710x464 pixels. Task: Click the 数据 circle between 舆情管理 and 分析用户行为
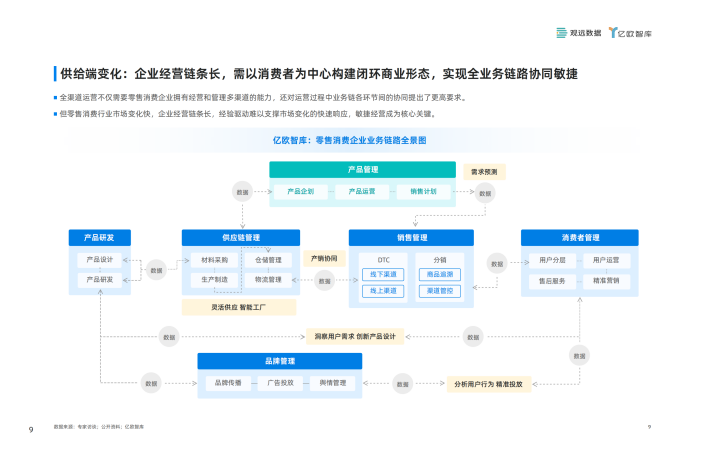point(403,384)
